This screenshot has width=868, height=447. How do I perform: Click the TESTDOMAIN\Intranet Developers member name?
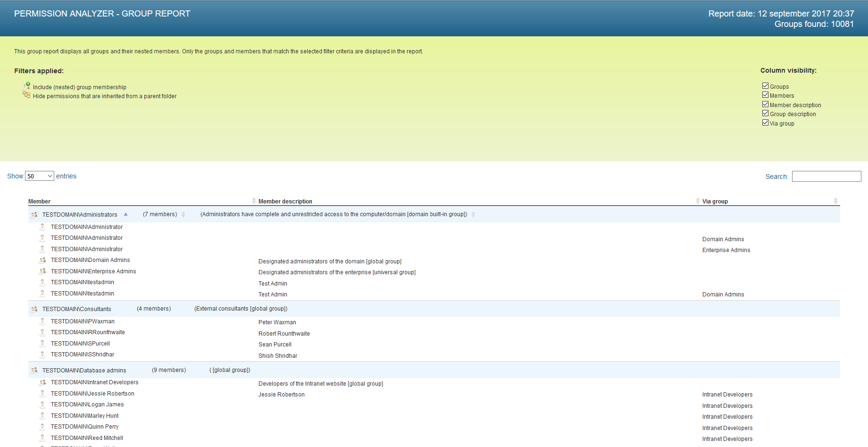tap(95, 382)
